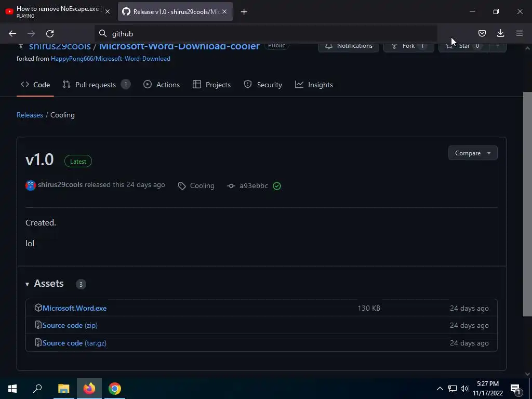Open the Security tab
Screen dimensions: 532x399
(x=263, y=85)
